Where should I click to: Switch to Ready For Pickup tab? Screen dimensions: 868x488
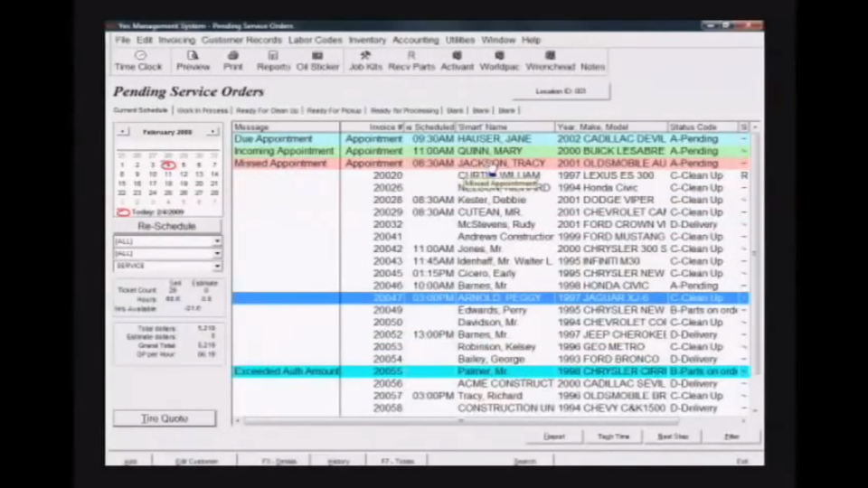coord(334,110)
